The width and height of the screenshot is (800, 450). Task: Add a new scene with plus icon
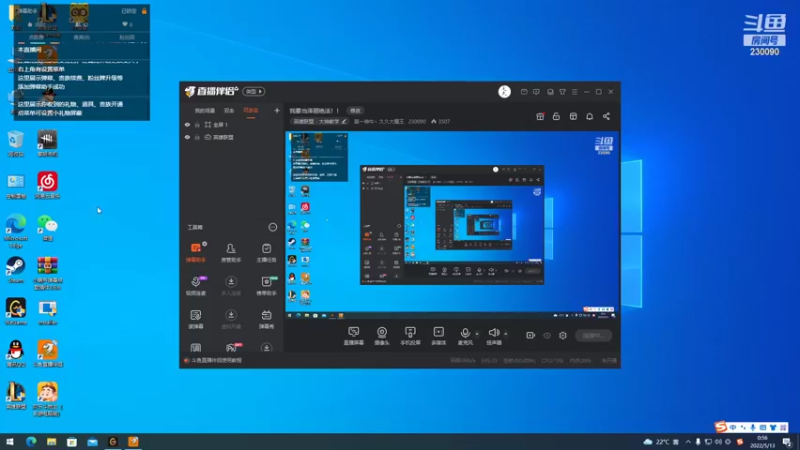point(277,110)
